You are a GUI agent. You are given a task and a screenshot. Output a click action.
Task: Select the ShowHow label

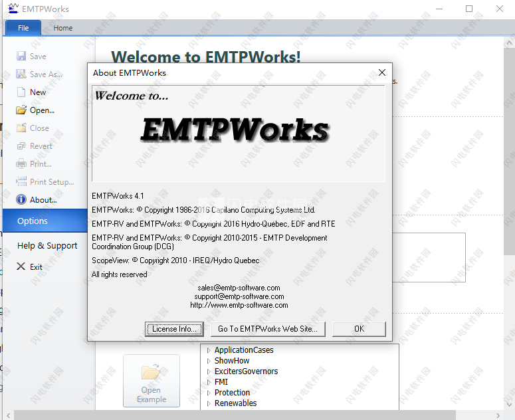(232, 361)
